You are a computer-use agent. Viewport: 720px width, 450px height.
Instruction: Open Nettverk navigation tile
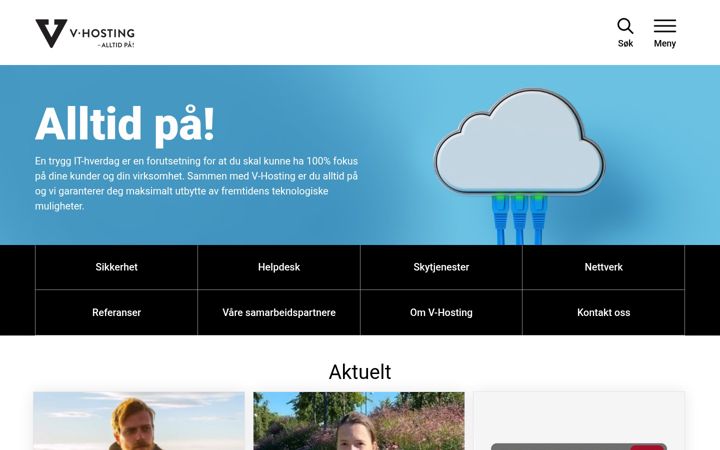point(603,267)
